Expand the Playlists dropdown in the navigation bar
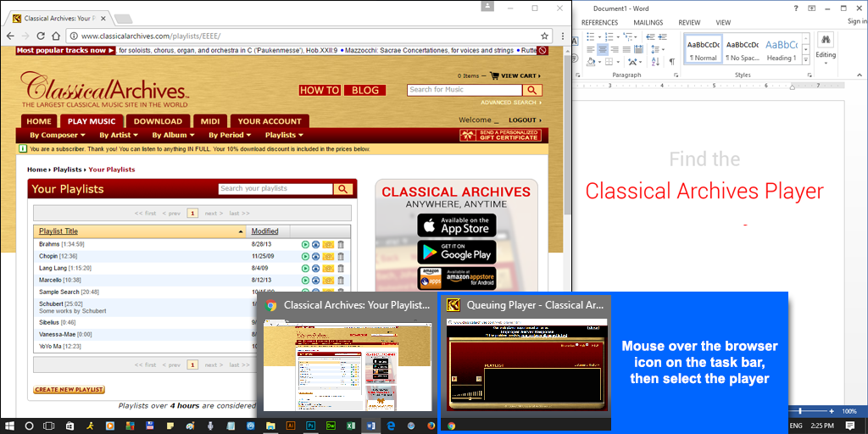Viewport: 868px width, 434px height. pos(283,135)
